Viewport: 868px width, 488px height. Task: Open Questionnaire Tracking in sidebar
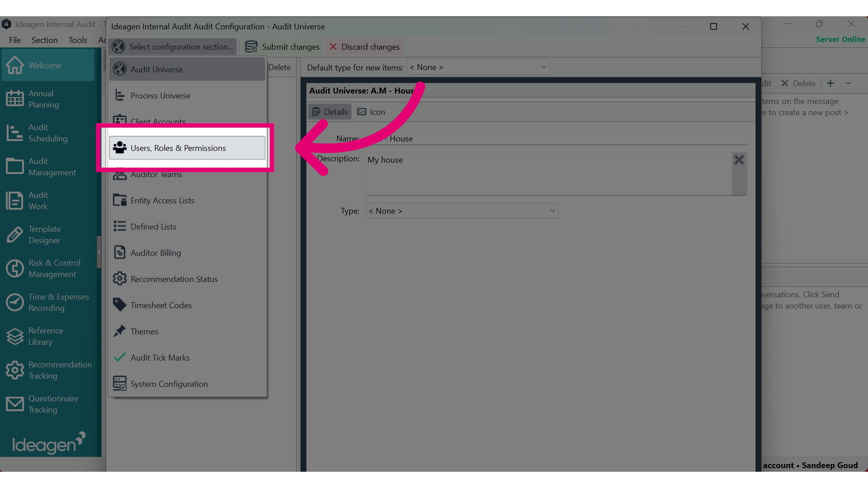pos(48,404)
